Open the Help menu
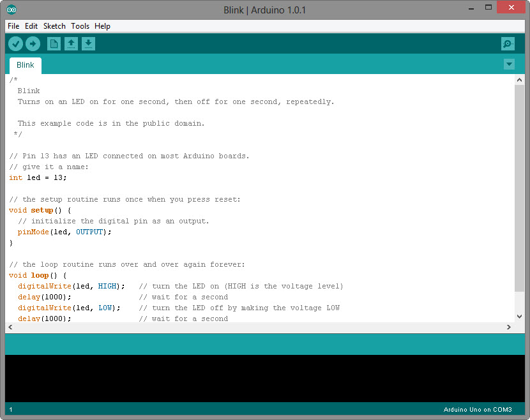Image resolution: width=530 pixels, height=420 pixels. (x=102, y=26)
